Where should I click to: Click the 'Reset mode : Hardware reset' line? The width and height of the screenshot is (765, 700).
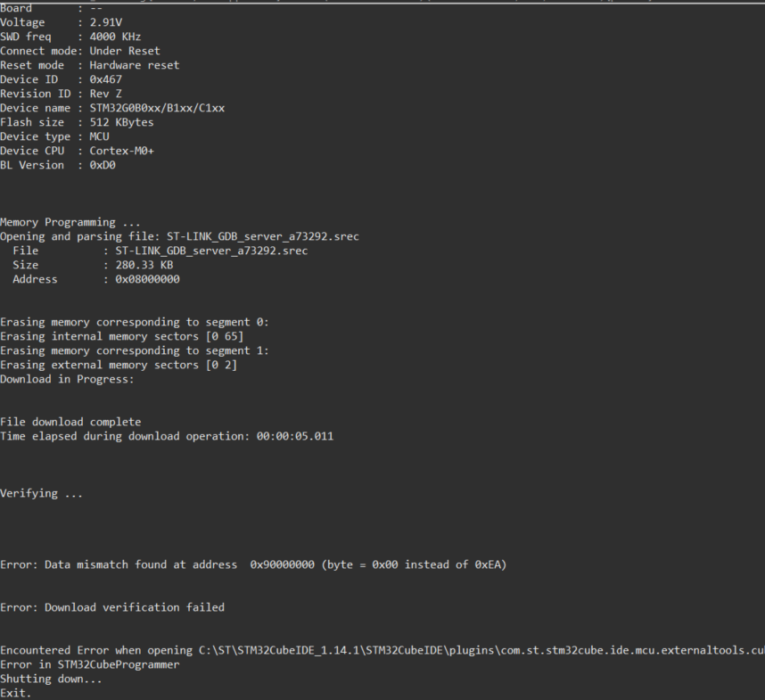click(89, 65)
